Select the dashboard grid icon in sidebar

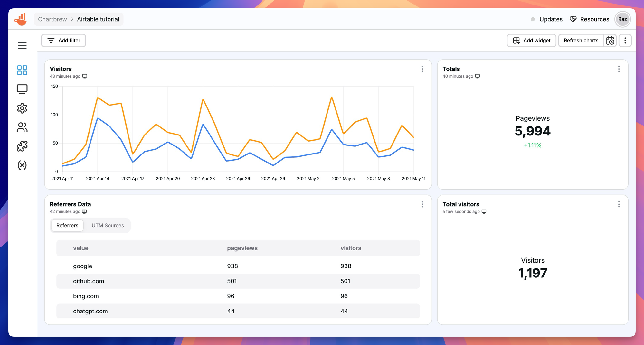pos(22,70)
